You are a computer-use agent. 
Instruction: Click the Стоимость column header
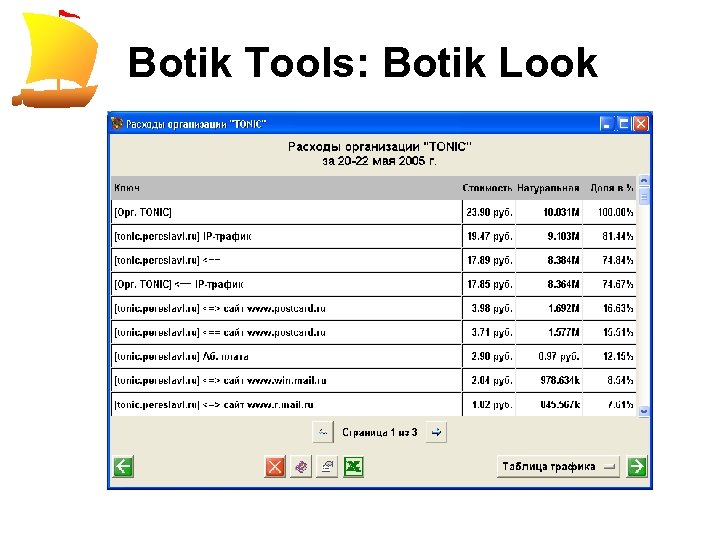487,188
